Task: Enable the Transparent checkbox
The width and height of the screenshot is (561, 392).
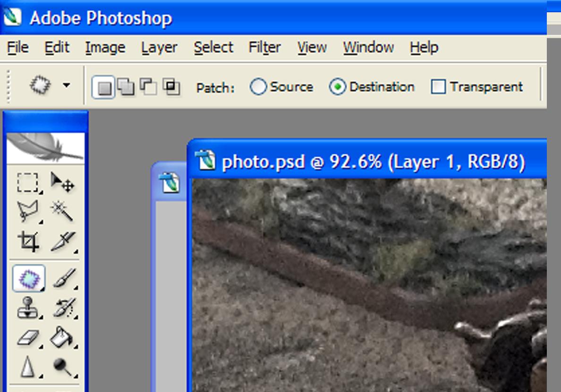Action: 438,87
